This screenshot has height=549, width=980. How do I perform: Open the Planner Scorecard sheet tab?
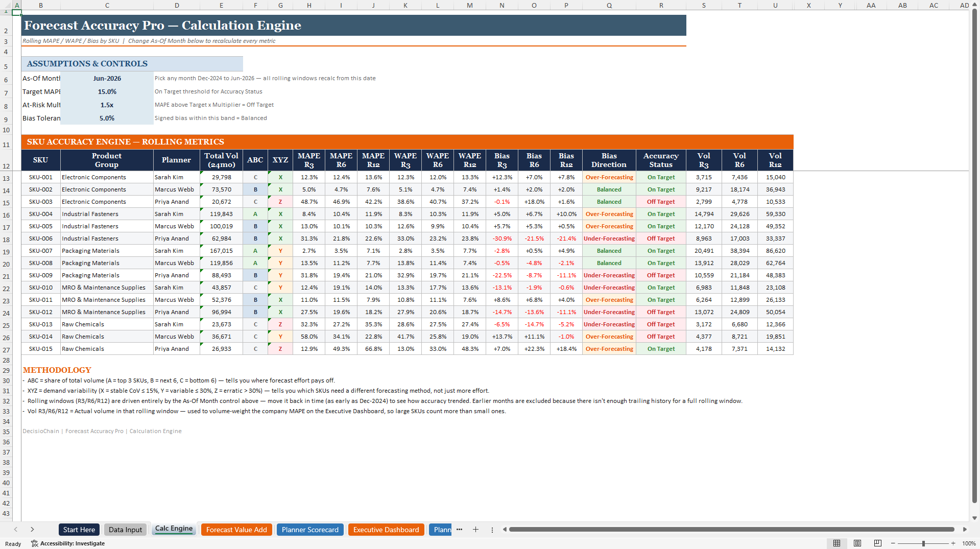point(310,530)
